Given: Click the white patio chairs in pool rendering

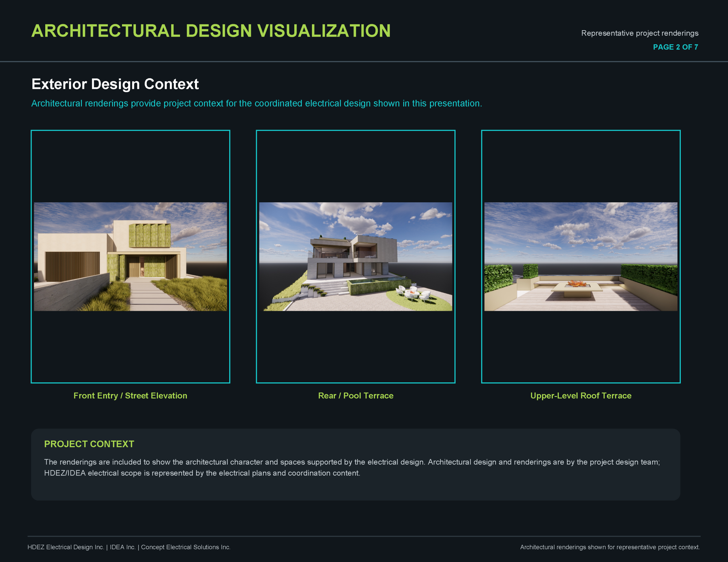Looking at the screenshot, I should point(413,293).
